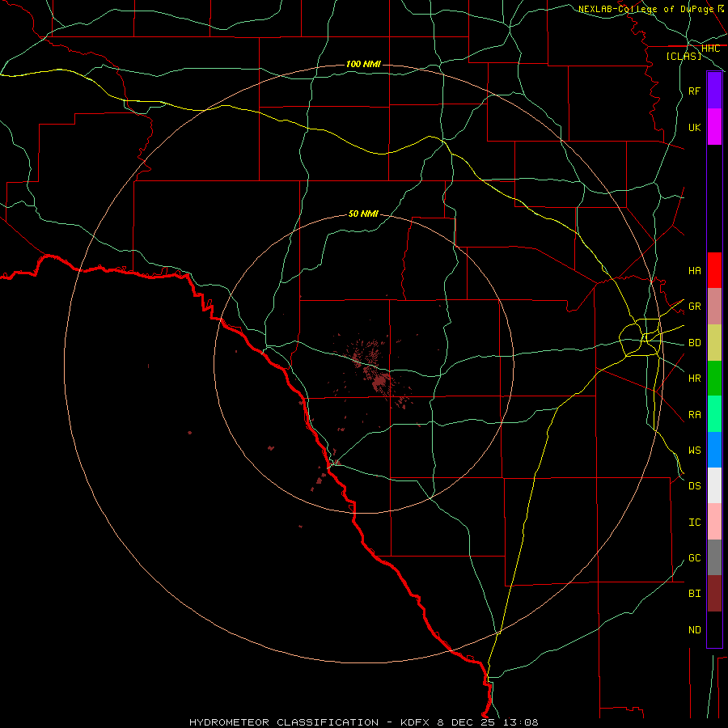Click the DS legend label
Screen dimensions: 728x728
pyautogui.click(x=695, y=486)
